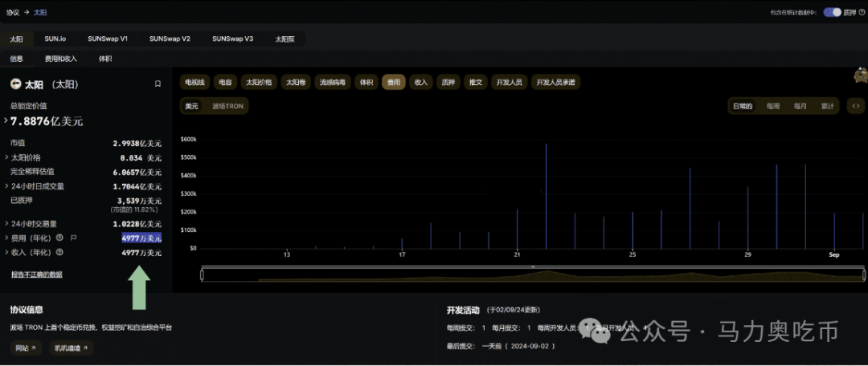The width and height of the screenshot is (868, 366).
Task: Open the 叽叽喳喳 external link button
Action: coord(72,348)
